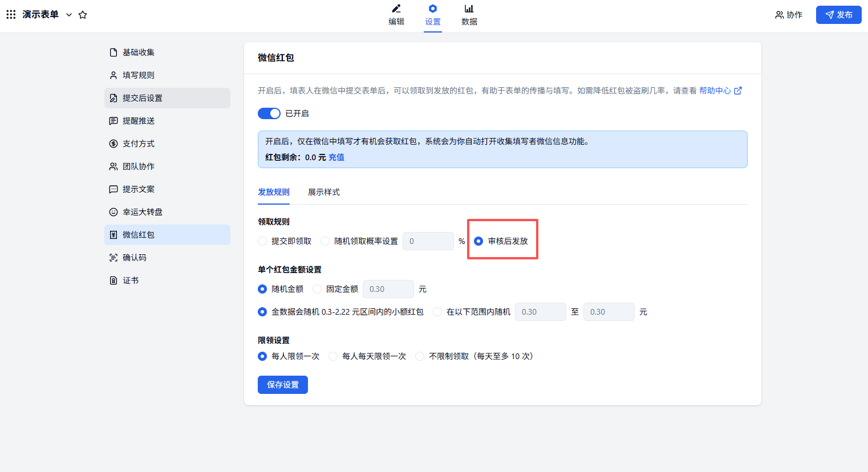
Task: Click the random probability percentage input field
Action: click(428, 241)
